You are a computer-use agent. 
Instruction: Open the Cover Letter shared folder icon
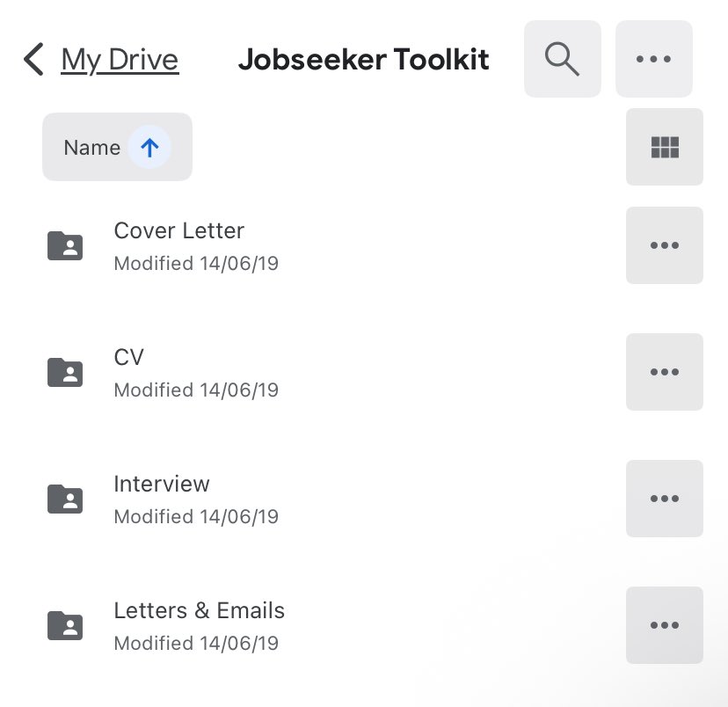click(64, 245)
